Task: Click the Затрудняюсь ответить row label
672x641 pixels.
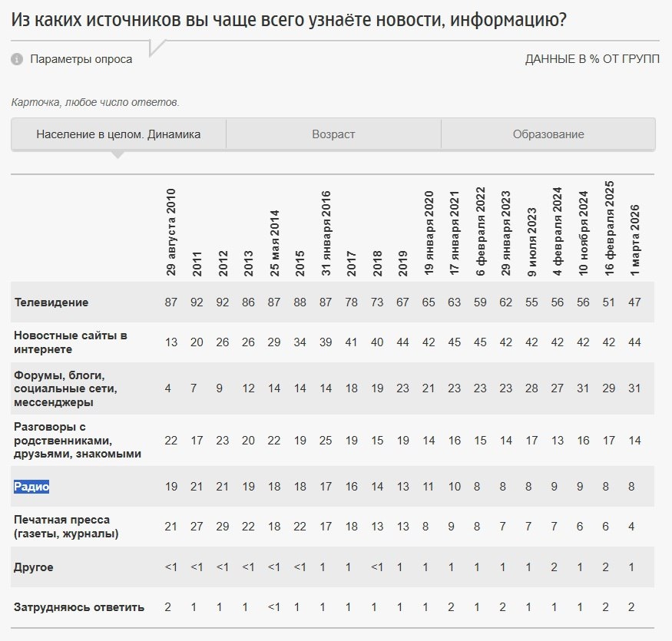Action: [79, 606]
